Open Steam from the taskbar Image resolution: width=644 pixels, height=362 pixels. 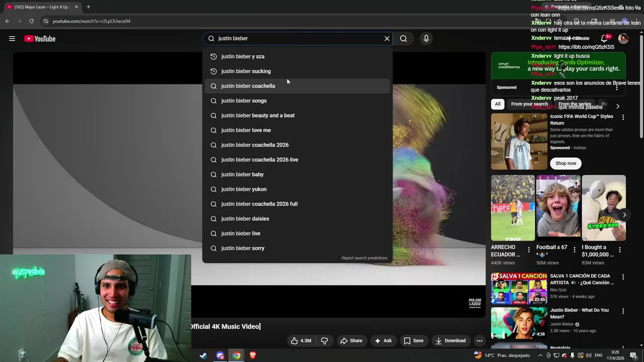coord(203,355)
